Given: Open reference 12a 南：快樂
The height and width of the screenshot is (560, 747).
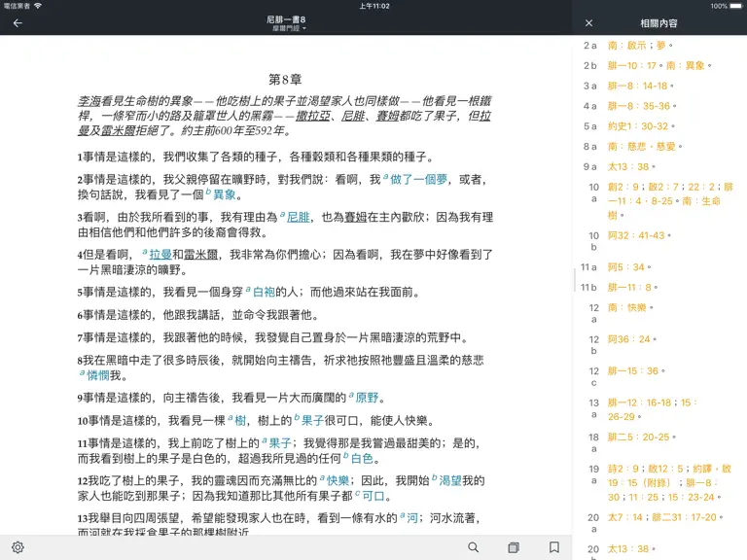Looking at the screenshot, I should pos(630,308).
